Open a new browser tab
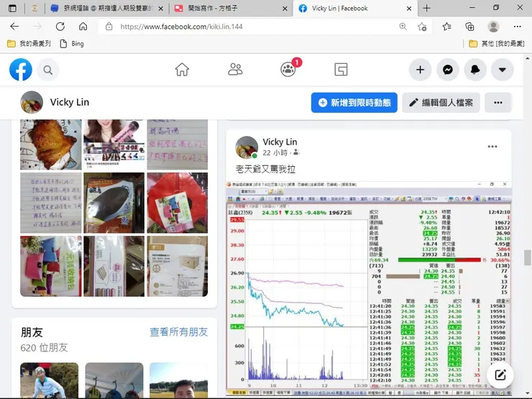The height and width of the screenshot is (399, 532). pyautogui.click(x=427, y=9)
